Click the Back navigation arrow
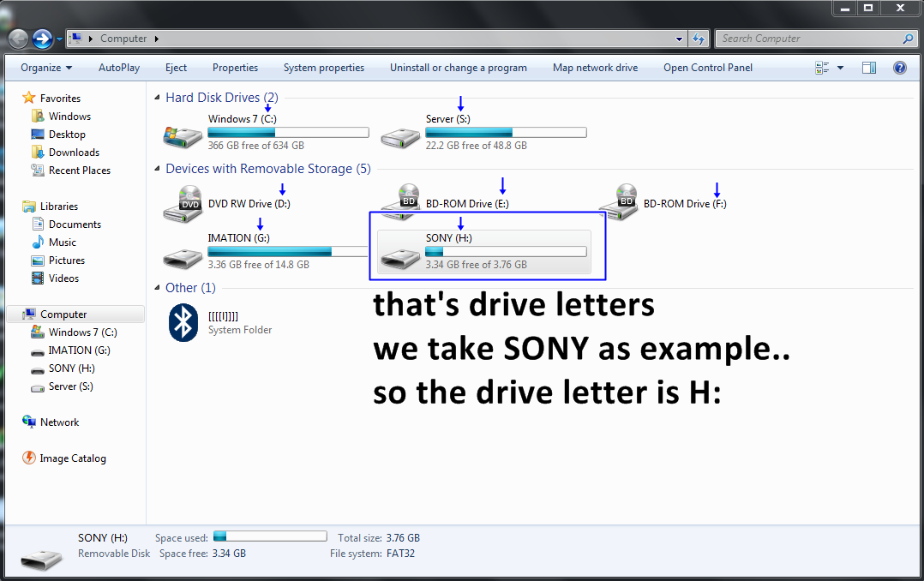 pyautogui.click(x=18, y=39)
